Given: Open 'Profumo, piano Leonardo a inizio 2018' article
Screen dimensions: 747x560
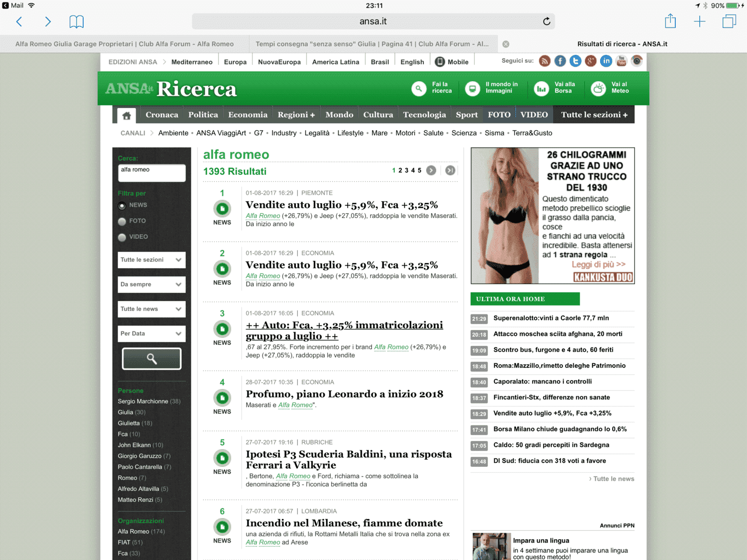Looking at the screenshot, I should 344,394.
